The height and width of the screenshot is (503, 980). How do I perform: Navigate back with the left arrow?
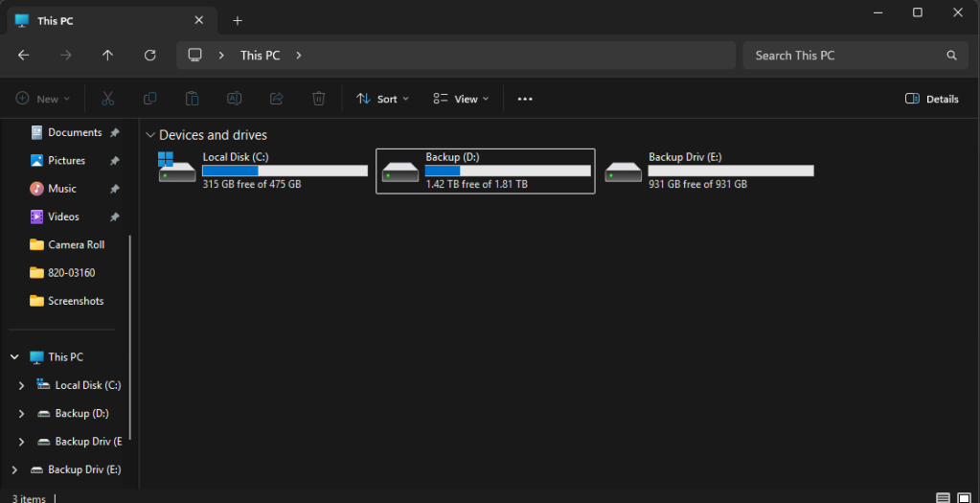pyautogui.click(x=23, y=55)
